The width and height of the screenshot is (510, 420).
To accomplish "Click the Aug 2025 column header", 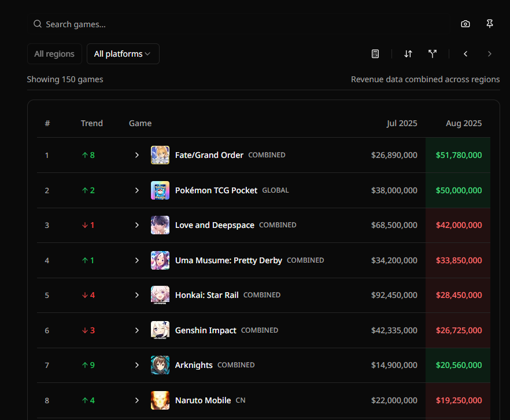I will tap(464, 123).
